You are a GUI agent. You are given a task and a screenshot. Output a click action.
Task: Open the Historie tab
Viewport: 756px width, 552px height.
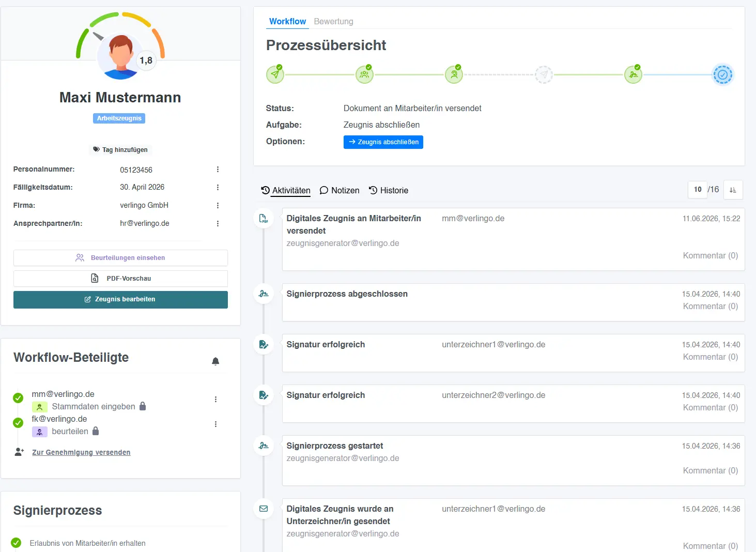[x=389, y=191]
